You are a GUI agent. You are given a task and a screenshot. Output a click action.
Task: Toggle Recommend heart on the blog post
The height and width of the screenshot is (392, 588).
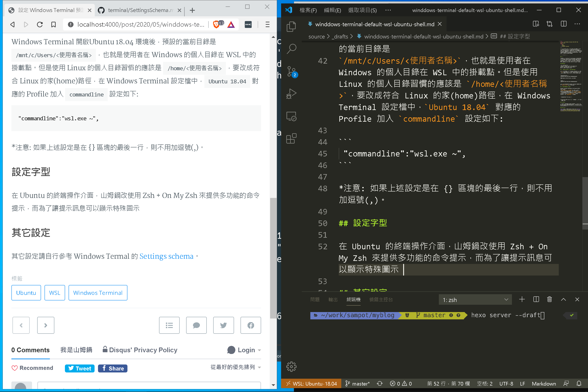pyautogui.click(x=15, y=368)
